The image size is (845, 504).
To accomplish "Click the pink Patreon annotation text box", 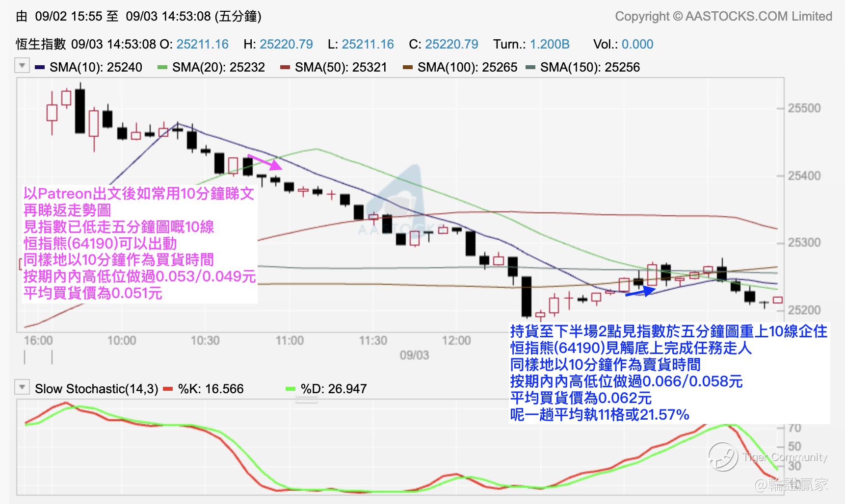I will [140, 244].
